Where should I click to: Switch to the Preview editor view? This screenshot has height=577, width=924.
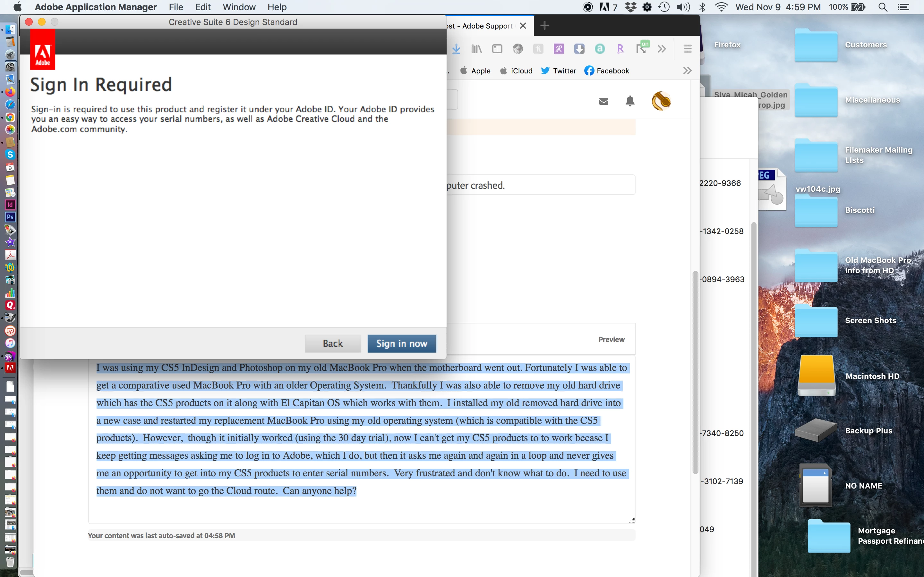(x=611, y=339)
